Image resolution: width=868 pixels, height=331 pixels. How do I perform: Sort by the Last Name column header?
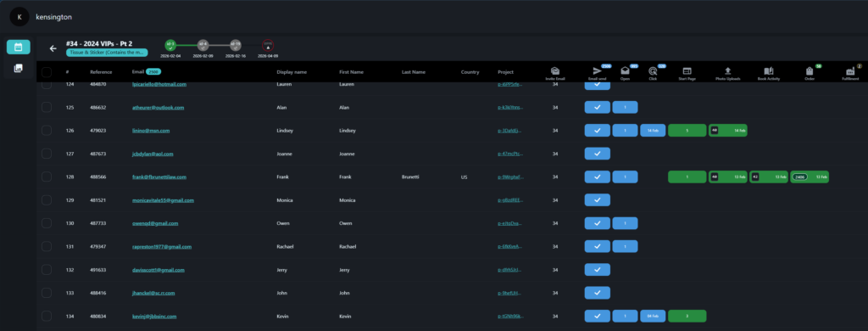pyautogui.click(x=414, y=72)
